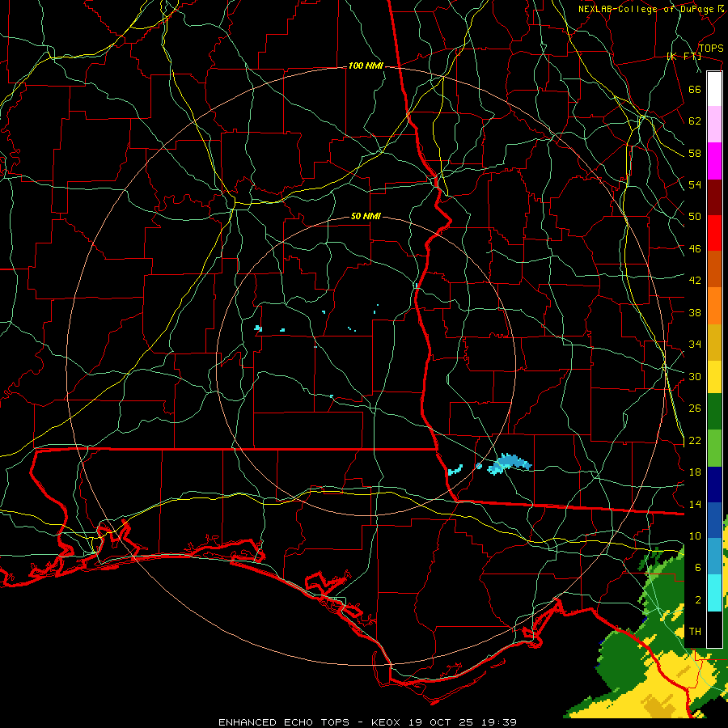Click the '30' legend value
The height and width of the screenshot is (728, 728).
[x=695, y=376]
